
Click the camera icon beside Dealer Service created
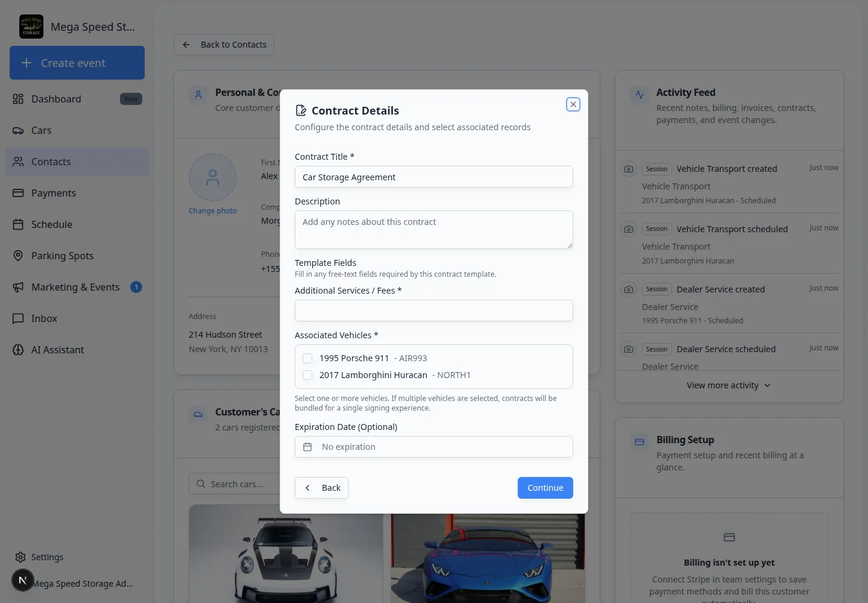629,289
